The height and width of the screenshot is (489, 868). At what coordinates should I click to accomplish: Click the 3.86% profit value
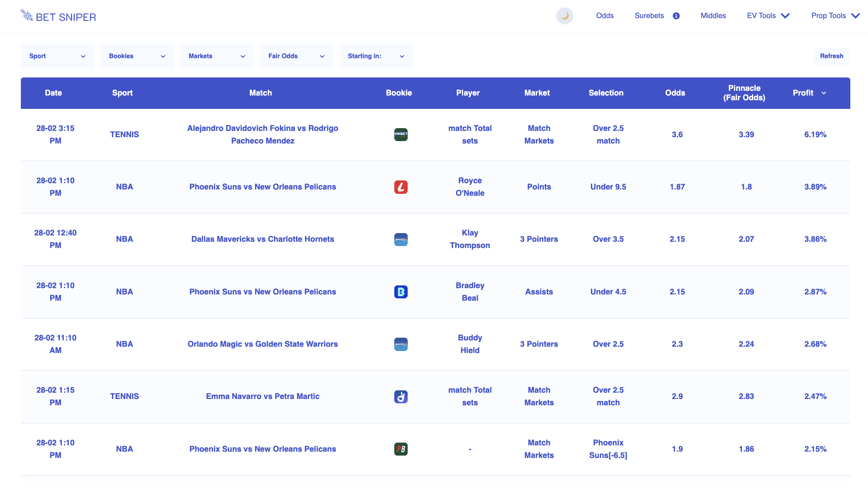[815, 239]
